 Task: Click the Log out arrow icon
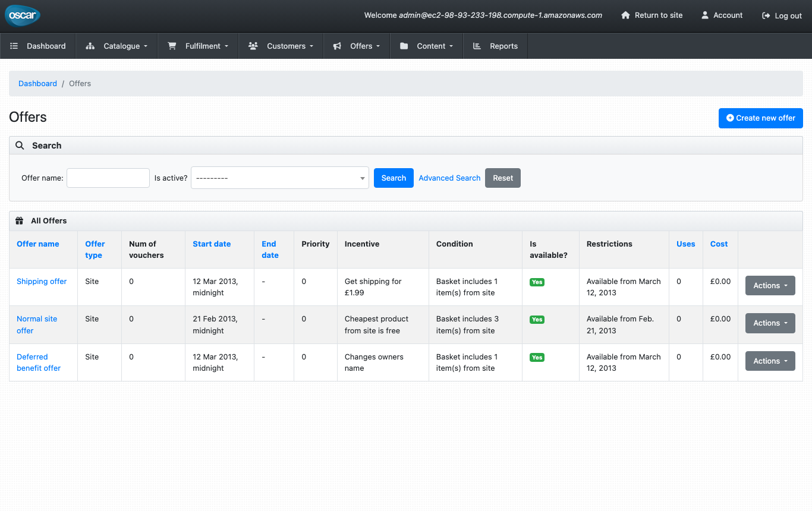(x=766, y=16)
